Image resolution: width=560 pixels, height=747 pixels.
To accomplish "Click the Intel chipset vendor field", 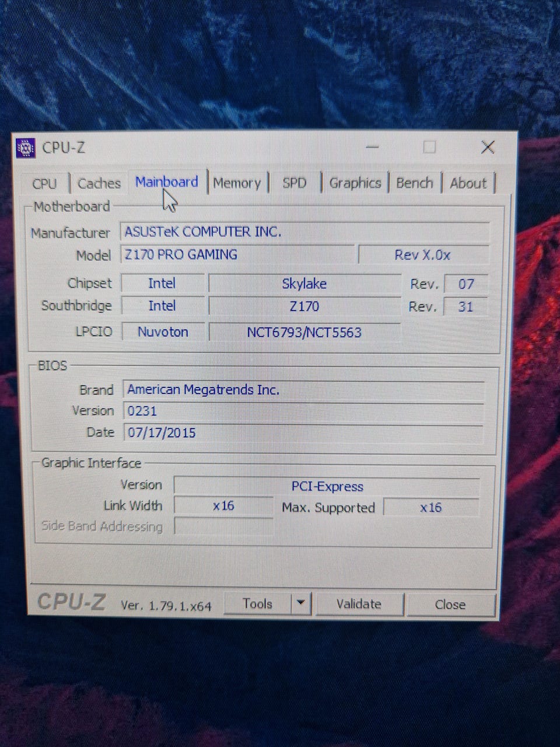I will click(x=162, y=284).
